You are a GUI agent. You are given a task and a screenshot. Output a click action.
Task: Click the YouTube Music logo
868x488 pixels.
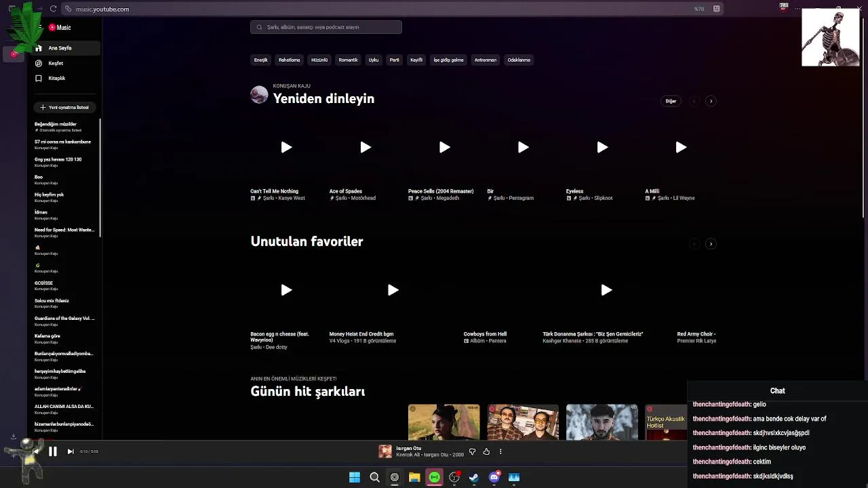click(60, 28)
